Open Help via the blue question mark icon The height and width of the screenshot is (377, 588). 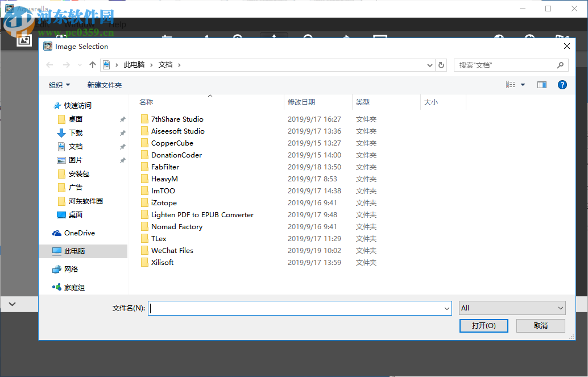562,84
